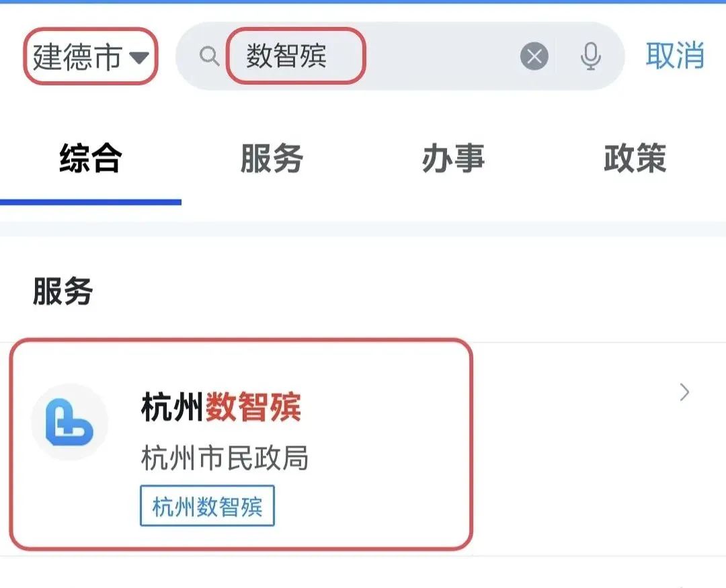Tap the 取消 cancel link
The width and height of the screenshot is (726, 588).
click(676, 56)
